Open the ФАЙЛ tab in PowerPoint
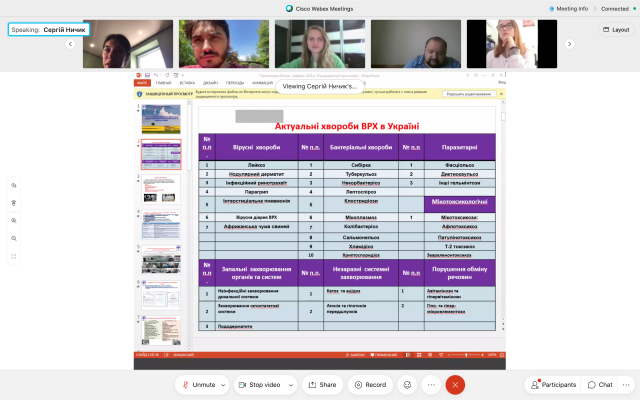The height and width of the screenshot is (400, 640). [142, 83]
